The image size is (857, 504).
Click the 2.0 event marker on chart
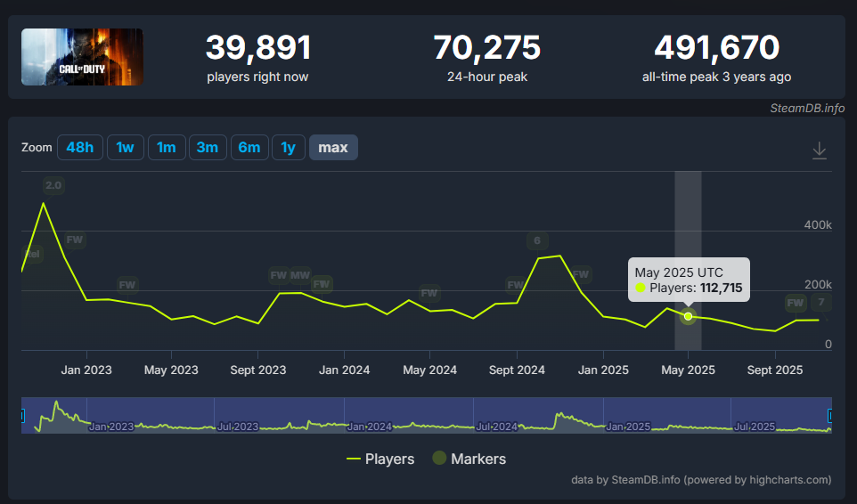(x=53, y=186)
